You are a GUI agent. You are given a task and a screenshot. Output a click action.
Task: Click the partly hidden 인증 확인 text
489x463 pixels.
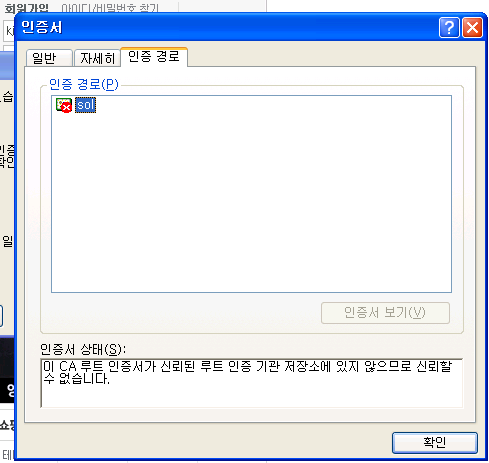(x=7, y=156)
